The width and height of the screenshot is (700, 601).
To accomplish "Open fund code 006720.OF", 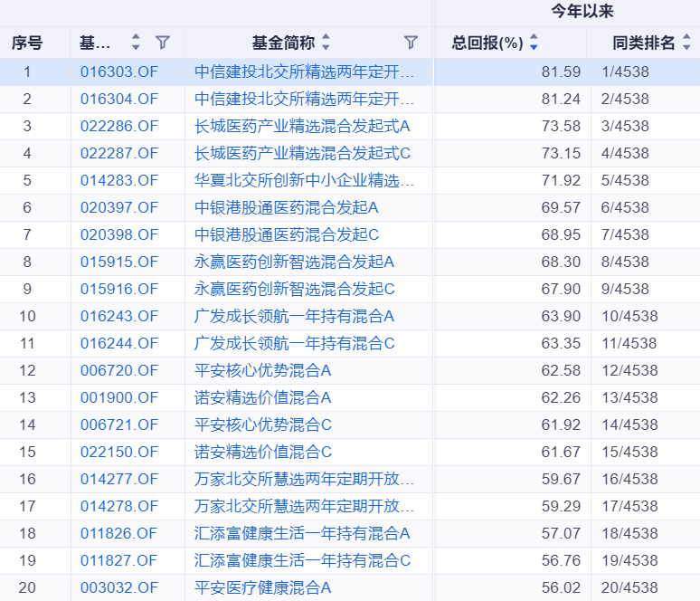I will [119, 370].
